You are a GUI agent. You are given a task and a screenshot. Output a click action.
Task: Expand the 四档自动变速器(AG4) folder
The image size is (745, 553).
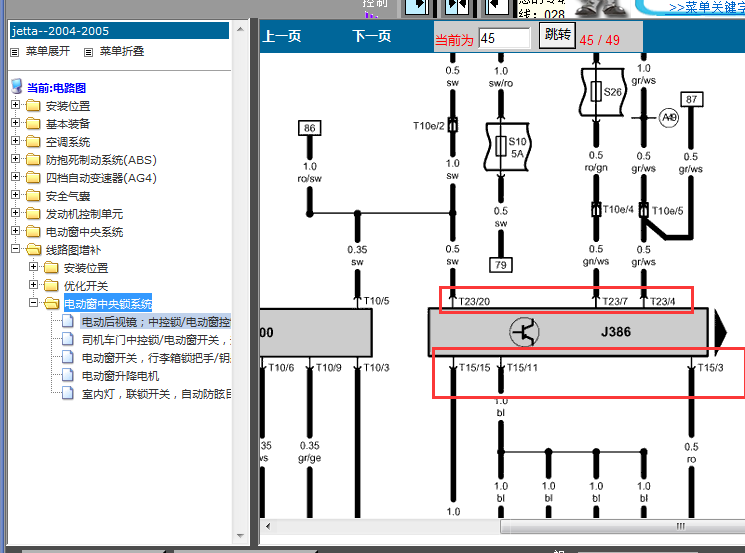15,177
